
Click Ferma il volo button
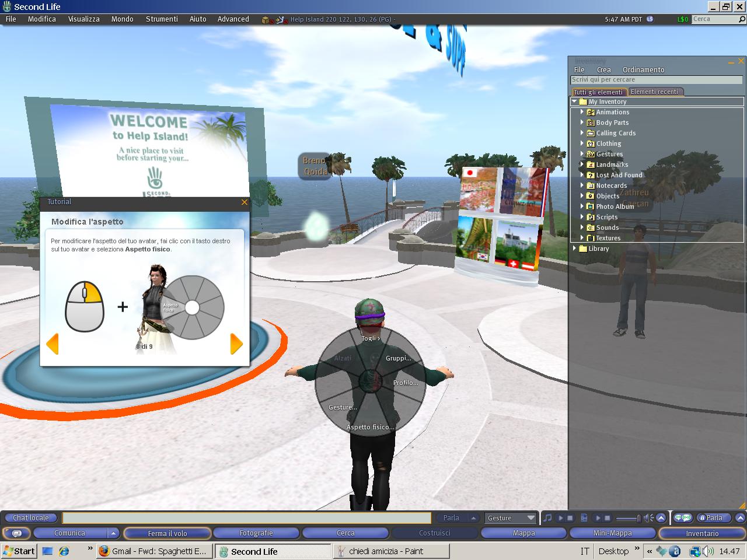[167, 533]
